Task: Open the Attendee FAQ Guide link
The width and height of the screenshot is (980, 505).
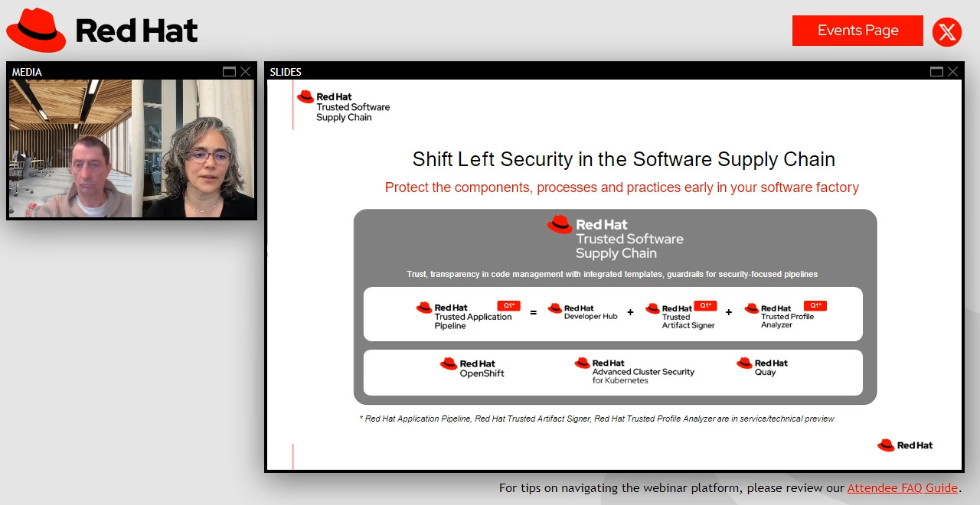Action: 902,488
